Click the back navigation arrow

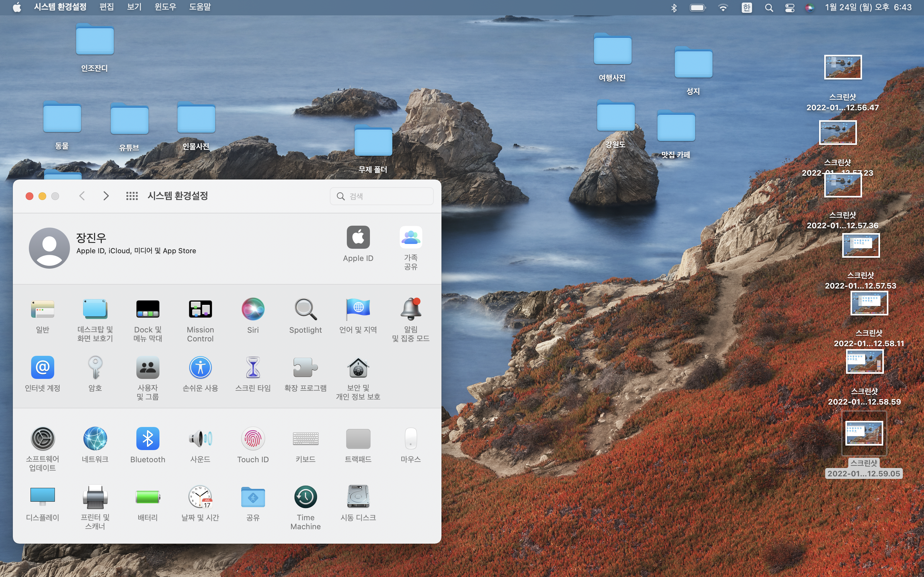tap(82, 196)
